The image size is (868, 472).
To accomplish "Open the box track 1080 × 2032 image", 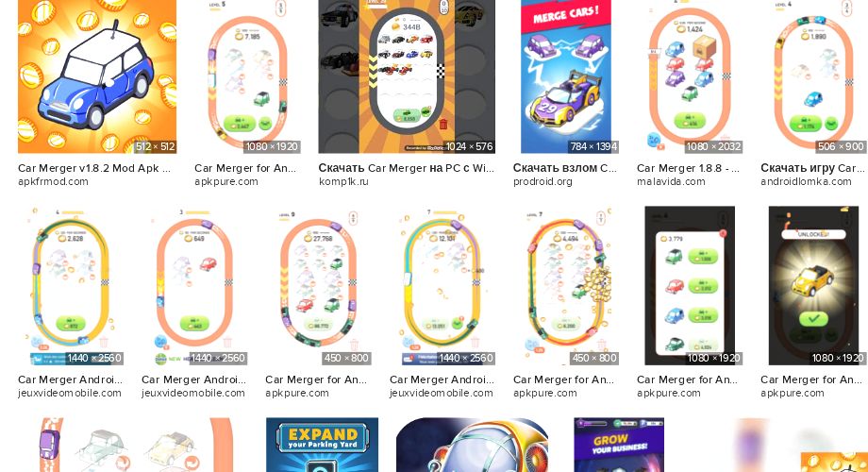I will (690, 76).
